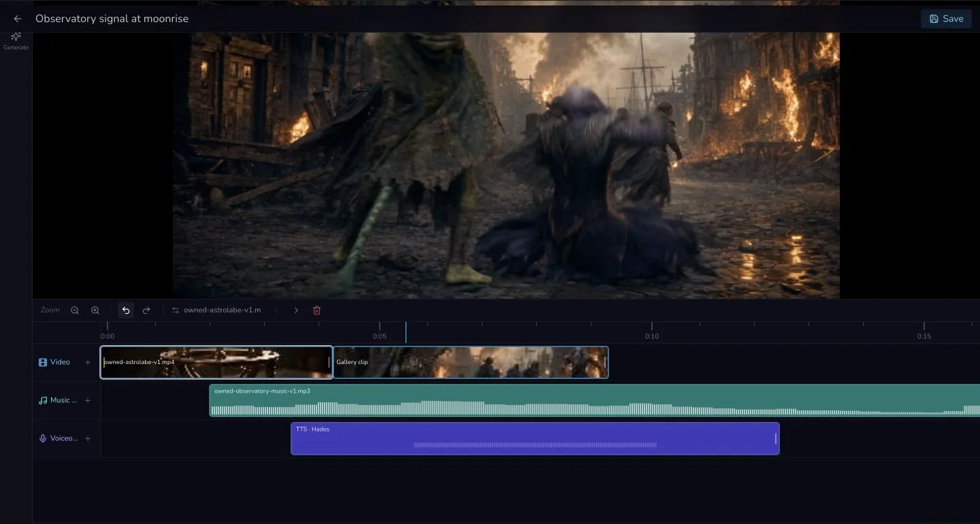Viewport: 980px width, 524px height.
Task: Click the Music track label
Action: coord(63,401)
